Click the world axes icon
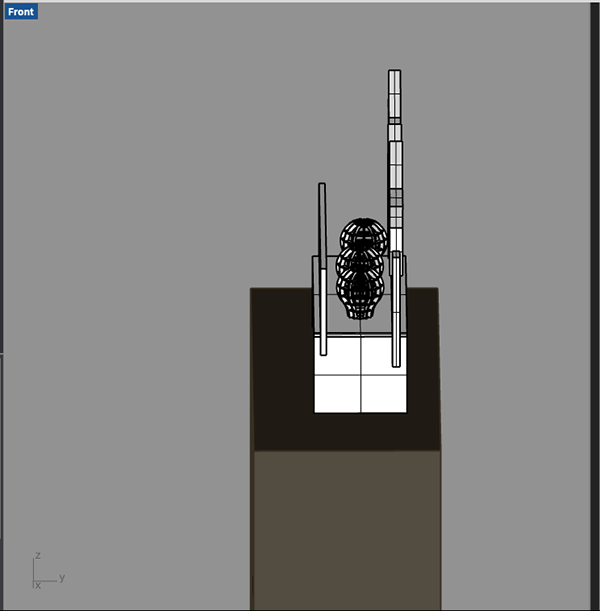The image size is (600, 611). 48,570
